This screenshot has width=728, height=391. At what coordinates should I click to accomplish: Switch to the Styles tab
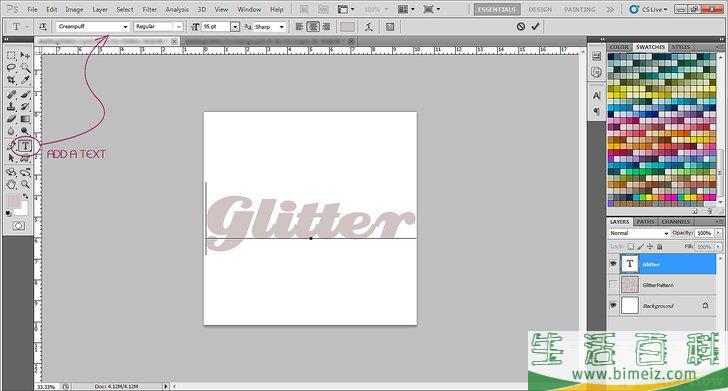[681, 47]
